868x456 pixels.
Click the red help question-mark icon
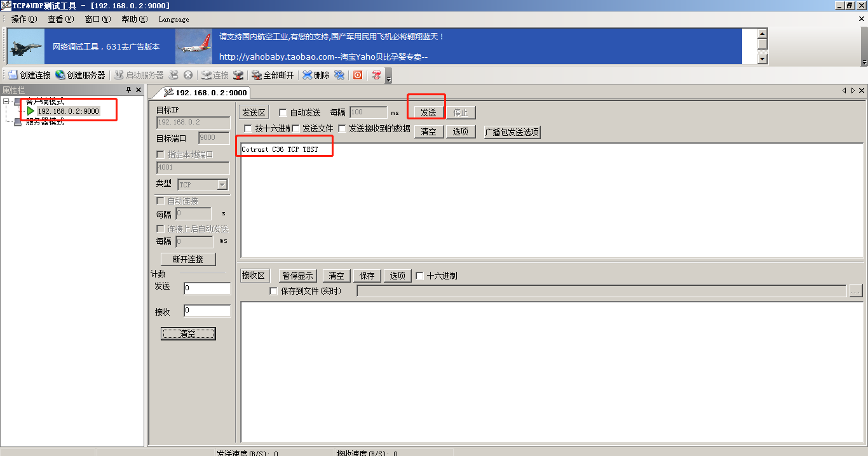(x=376, y=75)
